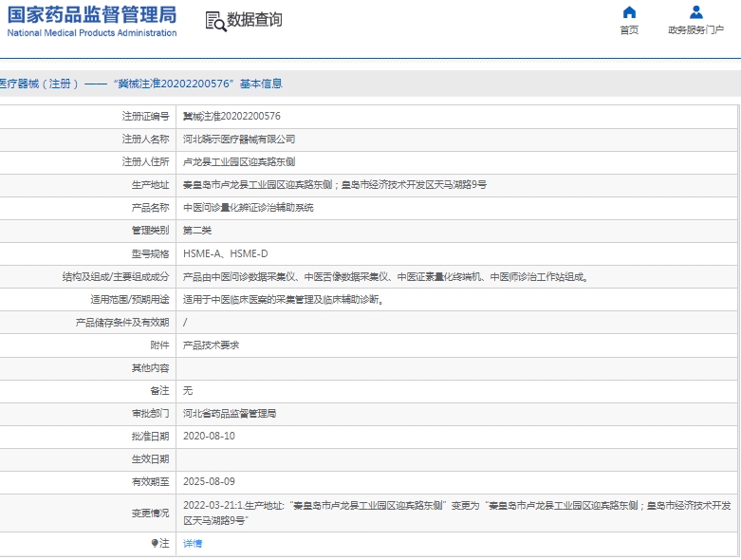Click the 变更情况 2022-03-21 change text

coord(457,513)
